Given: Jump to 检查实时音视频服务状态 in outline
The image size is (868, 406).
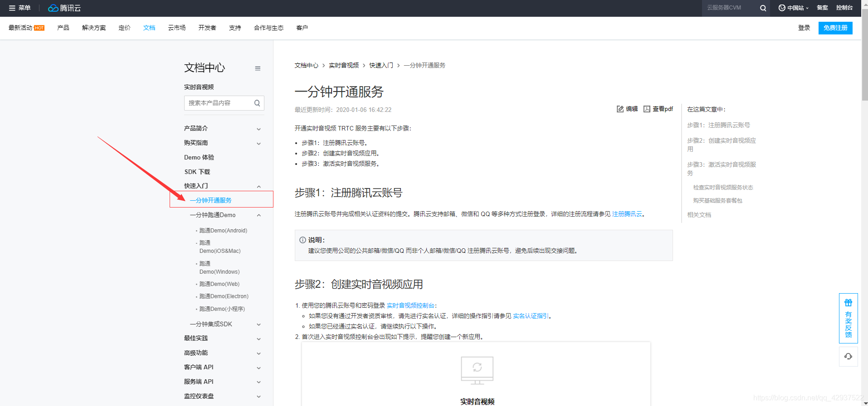Looking at the screenshot, I should [723, 187].
